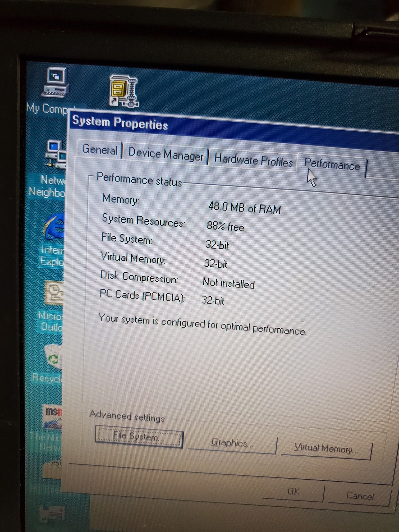Switch to the Device Manager tab

coord(166,155)
